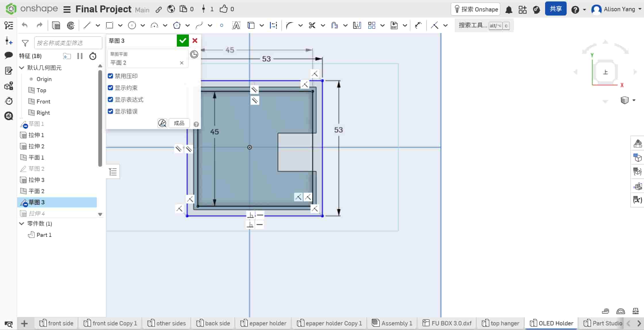Open the sketch history clock icon
Screen dimensions: 644x330
(194, 54)
